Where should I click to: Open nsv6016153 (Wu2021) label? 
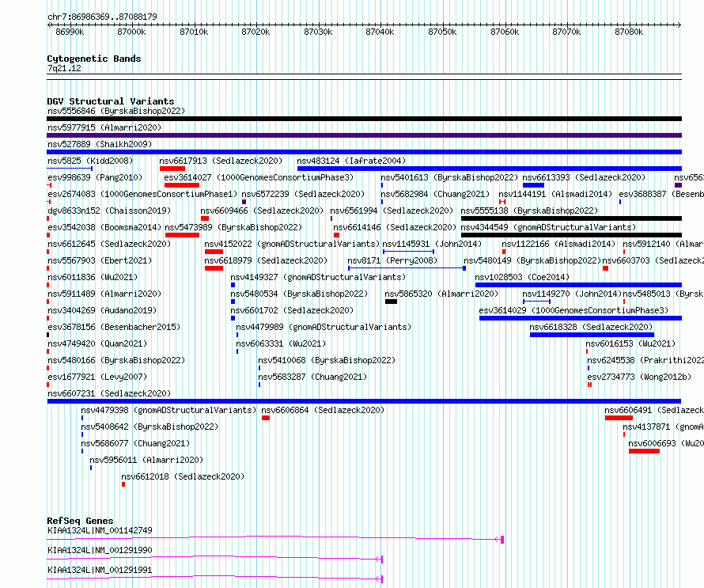tap(630, 343)
